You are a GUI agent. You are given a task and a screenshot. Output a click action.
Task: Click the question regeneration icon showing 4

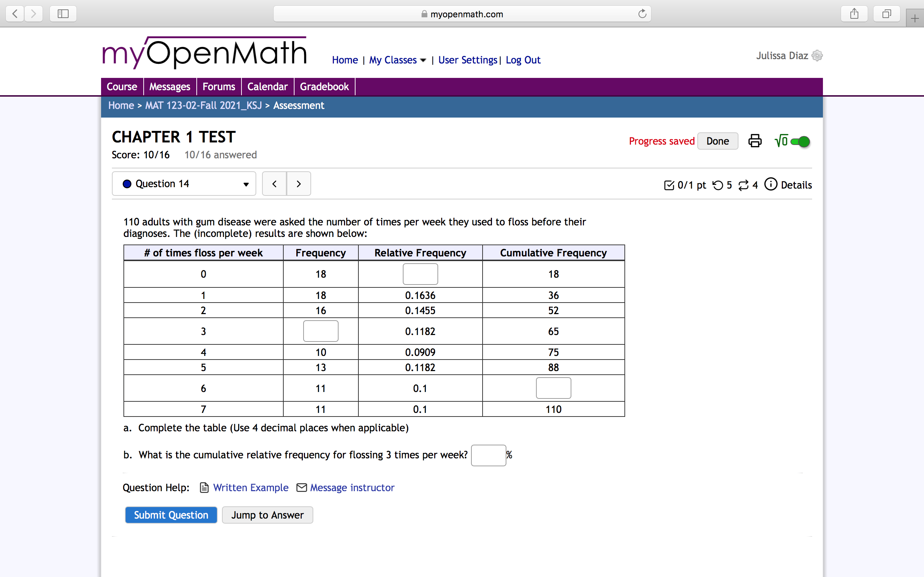tap(744, 185)
